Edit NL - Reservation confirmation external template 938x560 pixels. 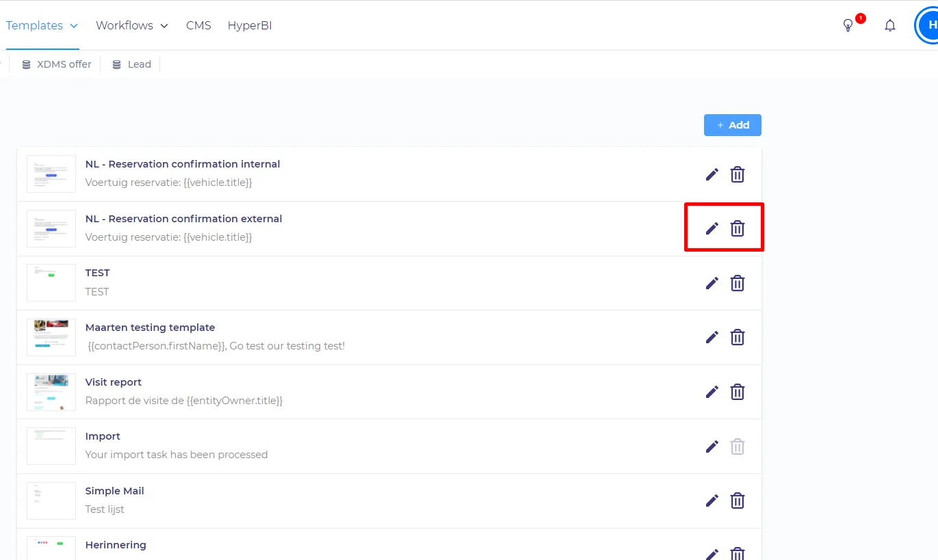(712, 228)
